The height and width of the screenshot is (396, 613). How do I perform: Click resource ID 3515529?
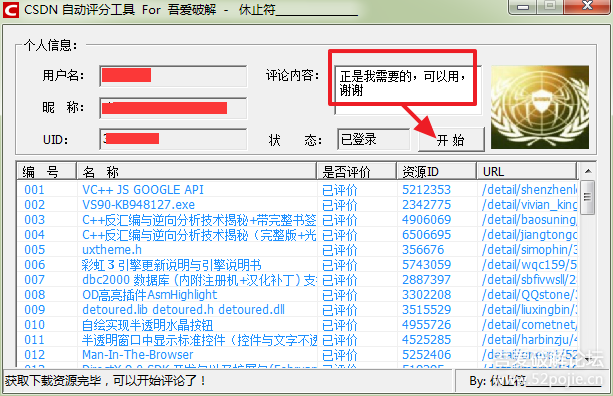tap(427, 310)
